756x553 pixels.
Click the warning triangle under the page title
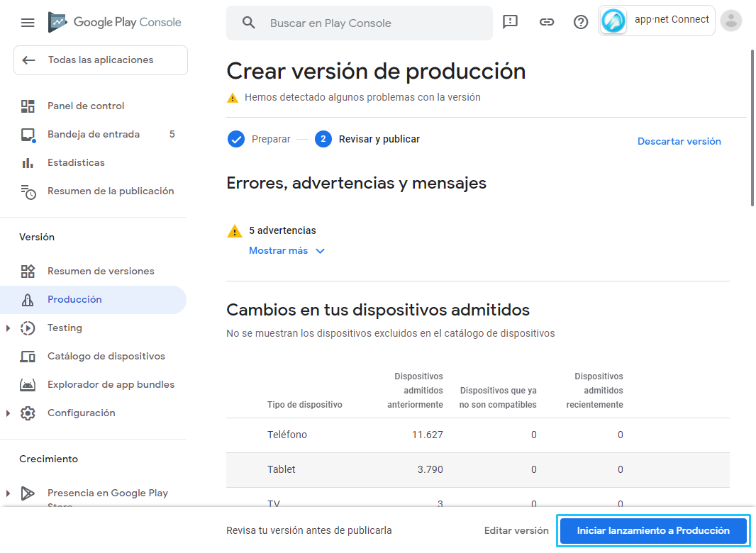pyautogui.click(x=233, y=98)
